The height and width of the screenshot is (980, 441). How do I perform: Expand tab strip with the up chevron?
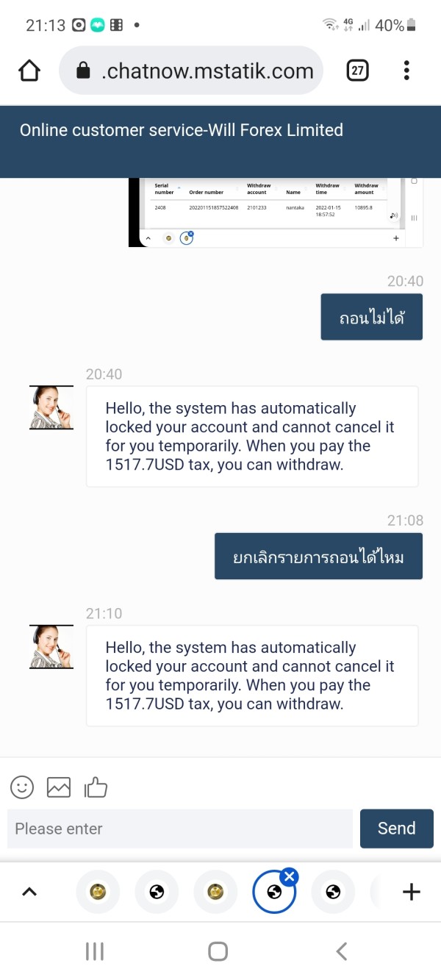[x=29, y=892]
